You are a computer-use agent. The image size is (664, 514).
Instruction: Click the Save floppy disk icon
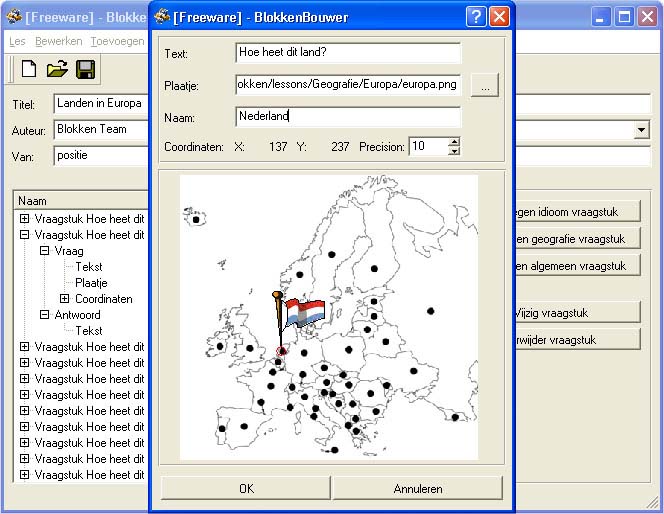[85, 69]
